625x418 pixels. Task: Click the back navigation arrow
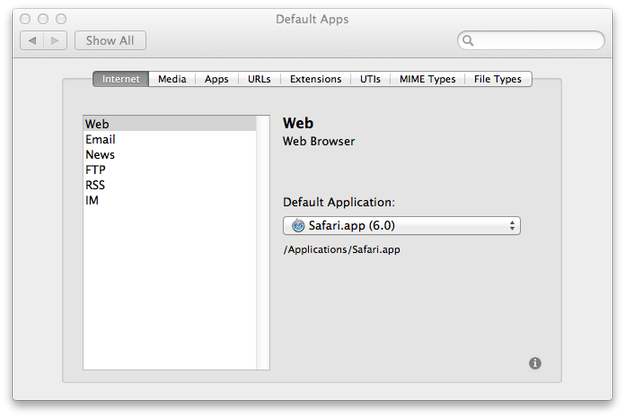[32, 40]
